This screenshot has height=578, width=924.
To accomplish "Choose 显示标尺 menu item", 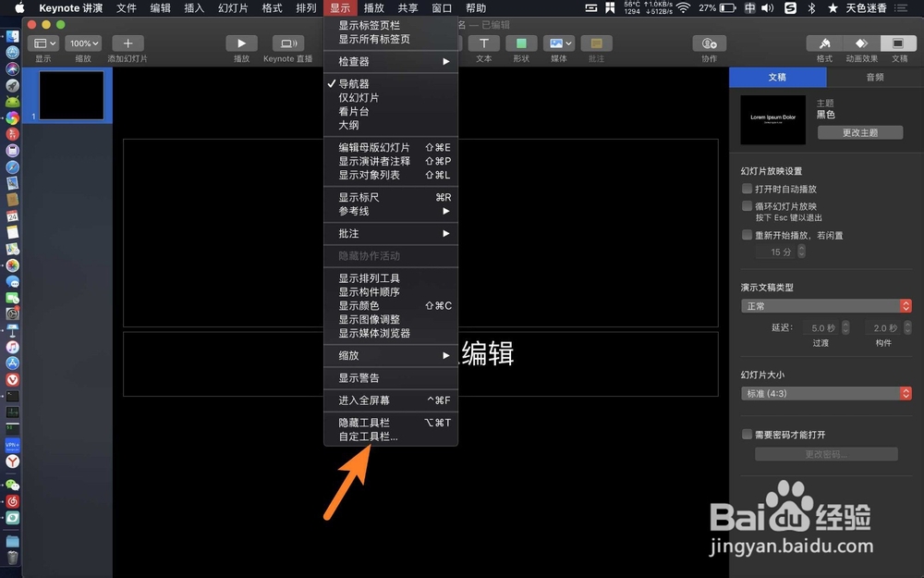I will click(391, 198).
